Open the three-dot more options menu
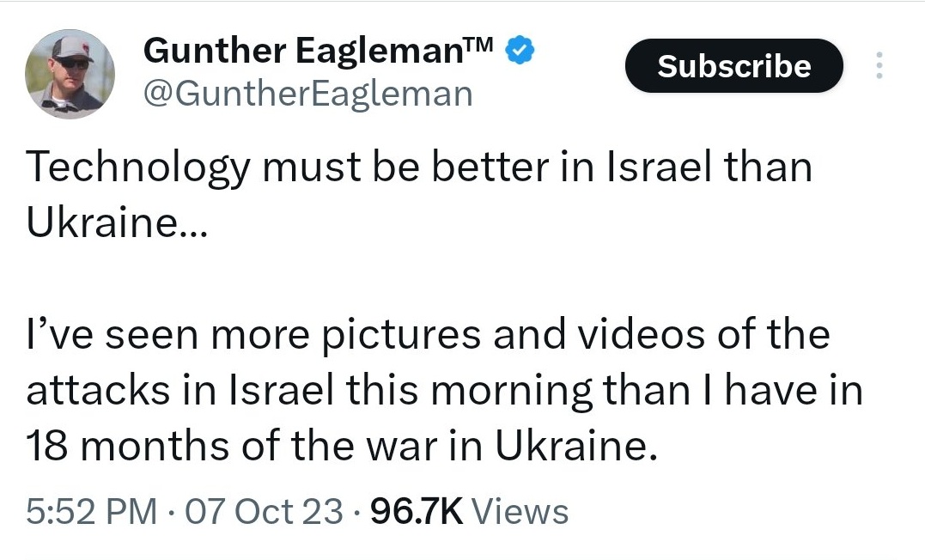 [879, 65]
